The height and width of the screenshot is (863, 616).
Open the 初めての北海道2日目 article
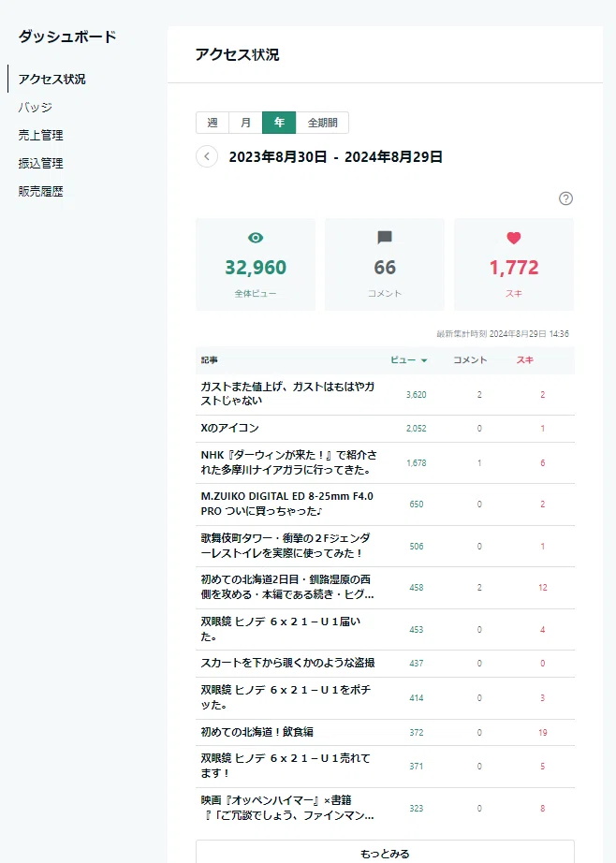[x=286, y=587]
